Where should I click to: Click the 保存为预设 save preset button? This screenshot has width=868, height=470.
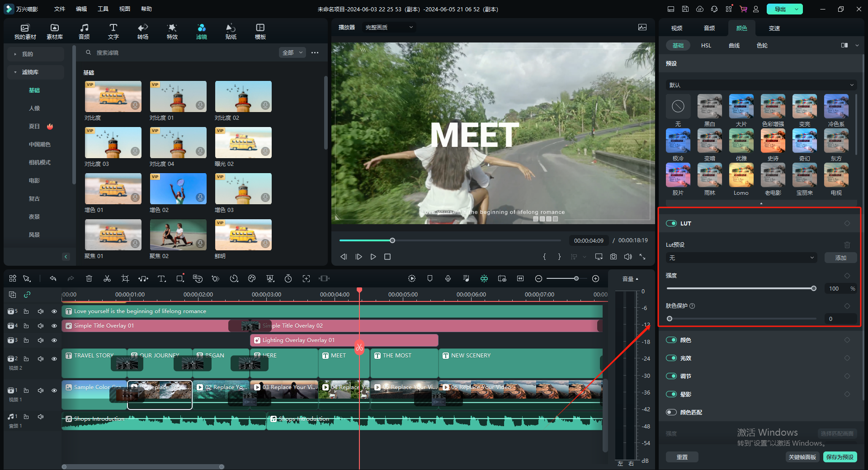click(x=840, y=457)
